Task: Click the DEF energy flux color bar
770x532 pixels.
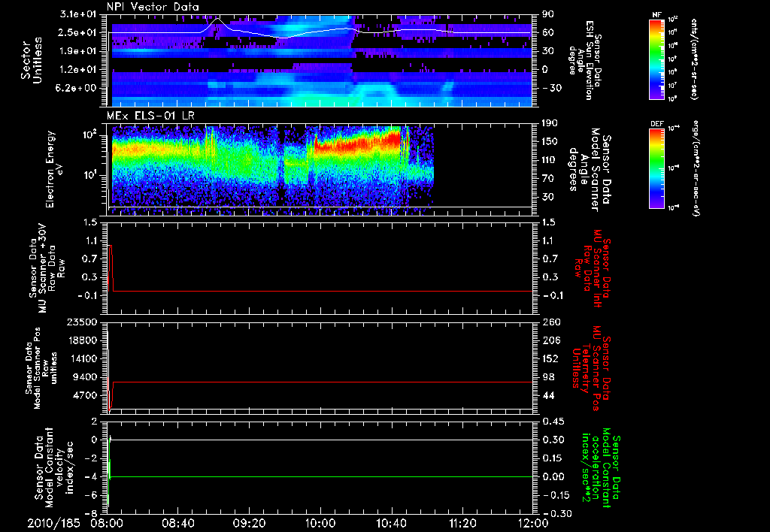Action: [657, 169]
